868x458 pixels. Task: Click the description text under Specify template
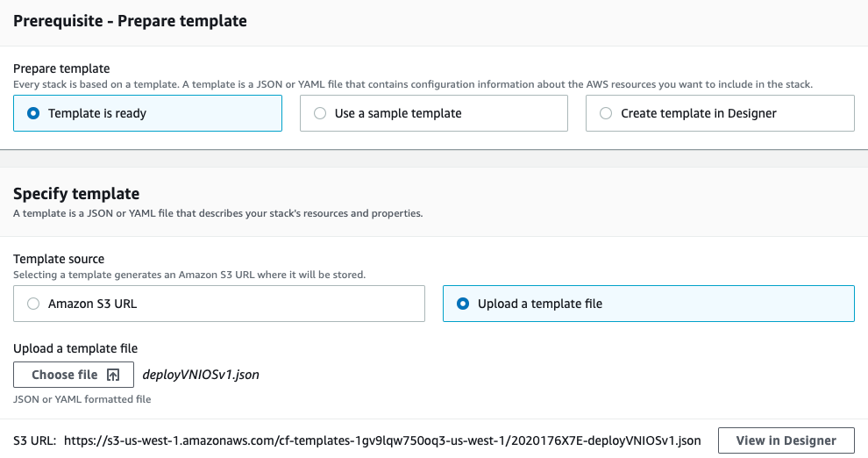click(217, 213)
